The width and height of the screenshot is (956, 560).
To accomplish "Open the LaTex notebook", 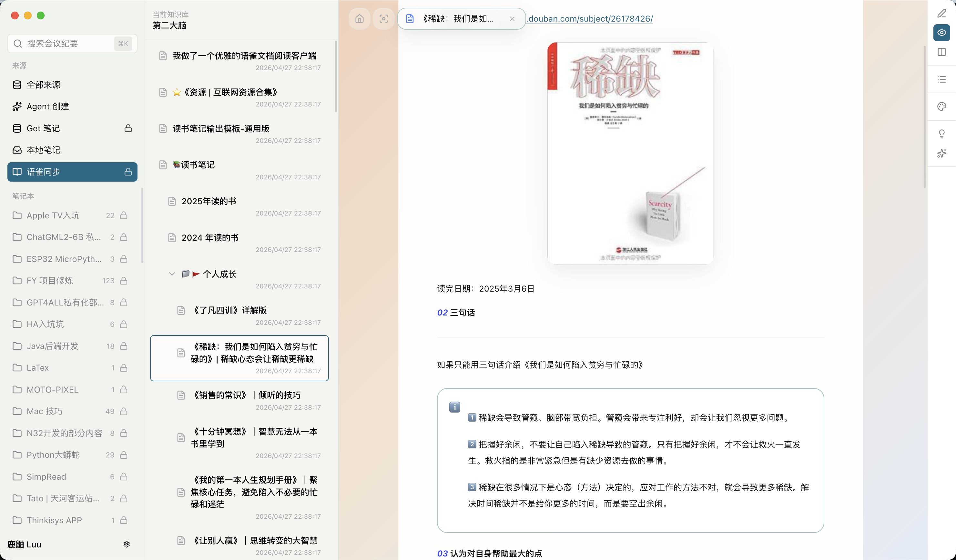I will [70, 368].
